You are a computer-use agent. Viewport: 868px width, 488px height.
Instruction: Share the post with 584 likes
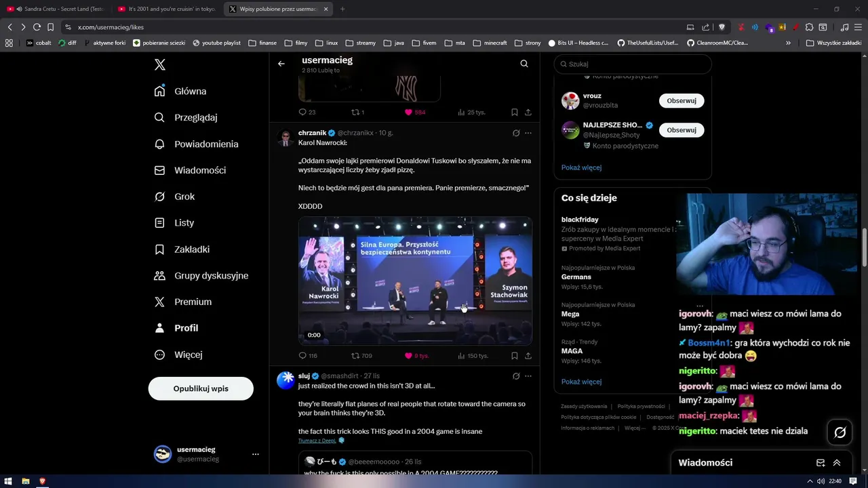click(x=528, y=113)
